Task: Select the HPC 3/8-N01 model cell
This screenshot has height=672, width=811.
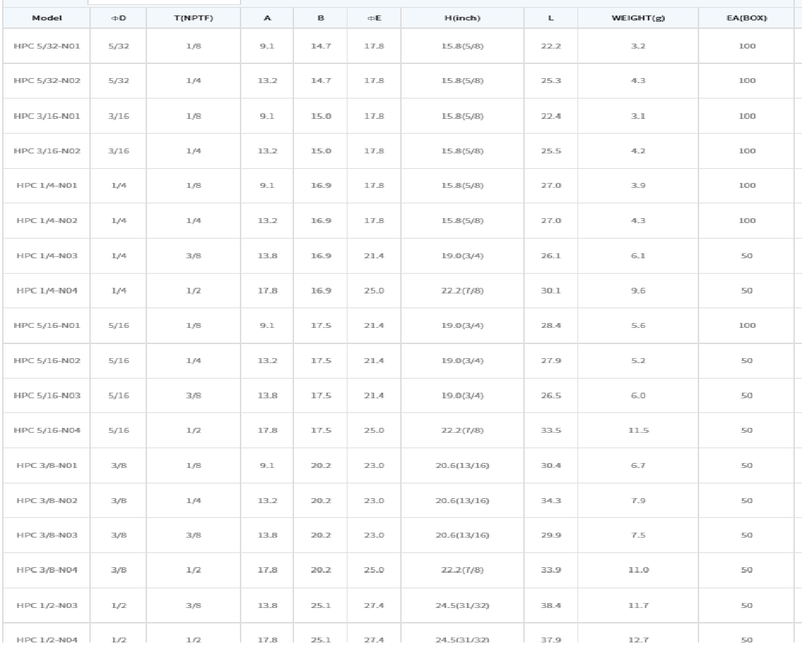Action: pyautogui.click(x=47, y=465)
